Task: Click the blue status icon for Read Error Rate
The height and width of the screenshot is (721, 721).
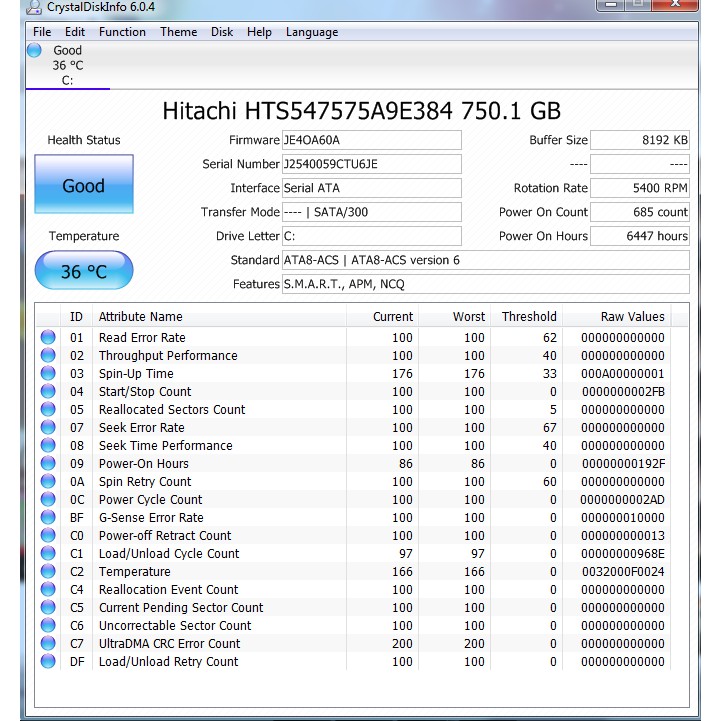Action: tap(48, 338)
